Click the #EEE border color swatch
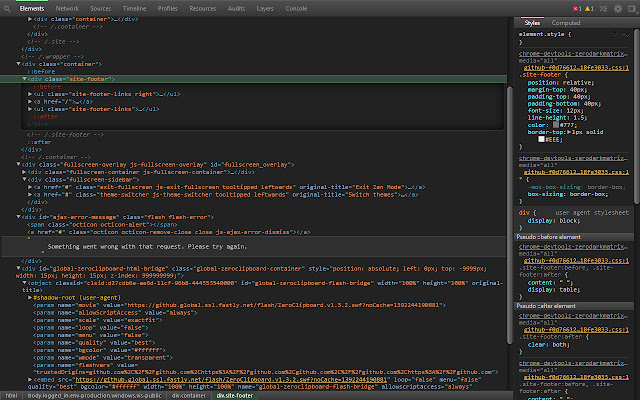 click(541, 140)
